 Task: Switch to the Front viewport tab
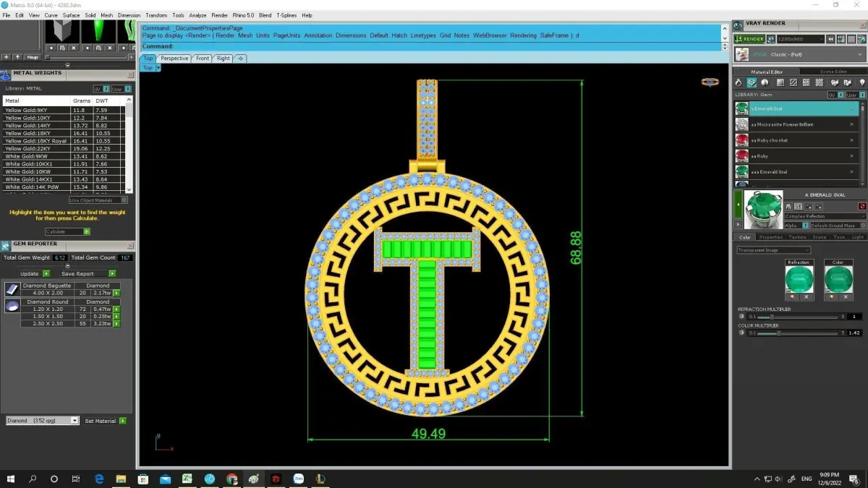pos(203,59)
